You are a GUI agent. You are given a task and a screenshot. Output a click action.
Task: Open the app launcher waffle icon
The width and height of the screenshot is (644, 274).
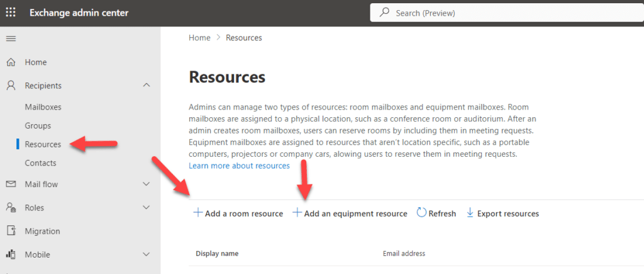click(x=11, y=13)
